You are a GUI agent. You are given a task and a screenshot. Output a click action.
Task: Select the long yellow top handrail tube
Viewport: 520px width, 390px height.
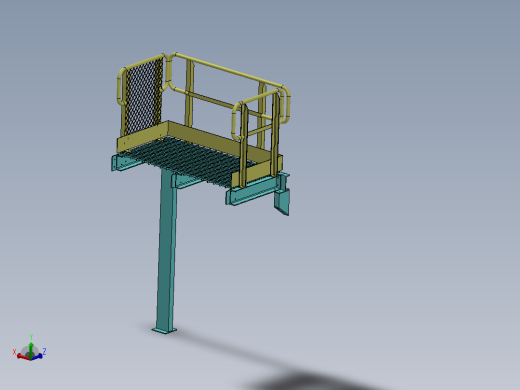coord(228,70)
